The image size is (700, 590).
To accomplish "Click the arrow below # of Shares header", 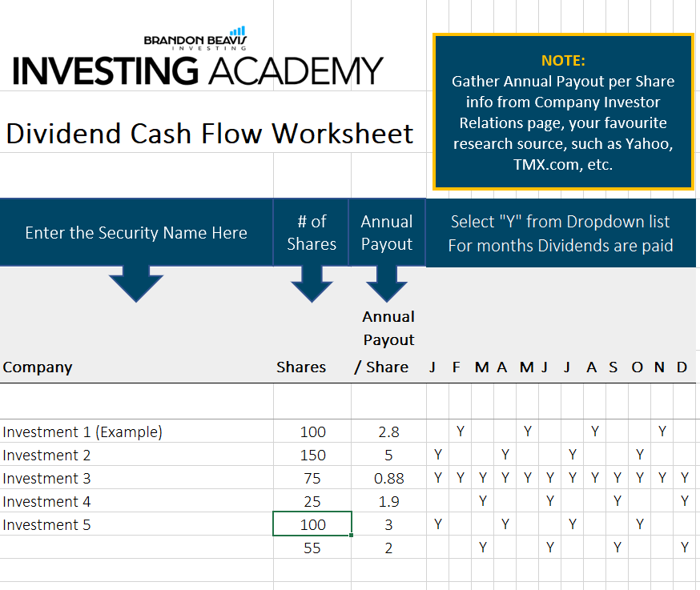I will [x=312, y=284].
